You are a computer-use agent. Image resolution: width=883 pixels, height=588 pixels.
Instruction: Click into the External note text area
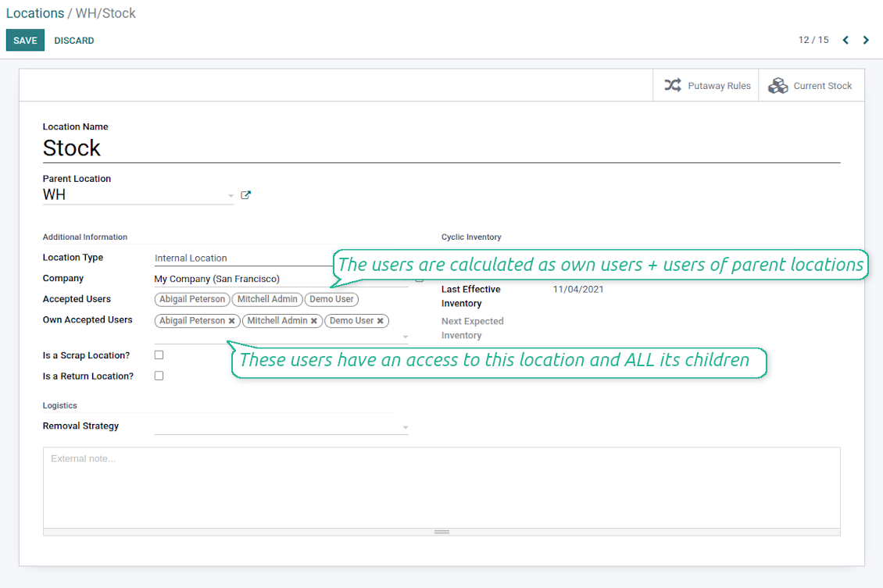tap(441, 487)
